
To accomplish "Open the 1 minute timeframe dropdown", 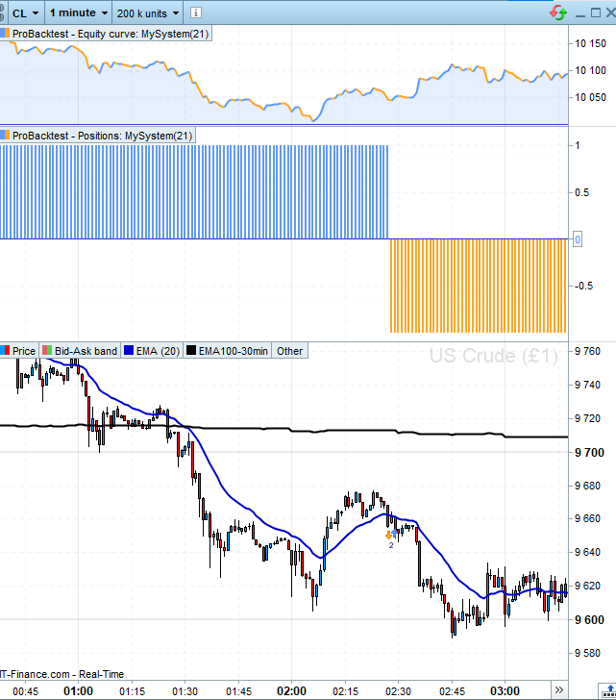I will click(x=79, y=13).
